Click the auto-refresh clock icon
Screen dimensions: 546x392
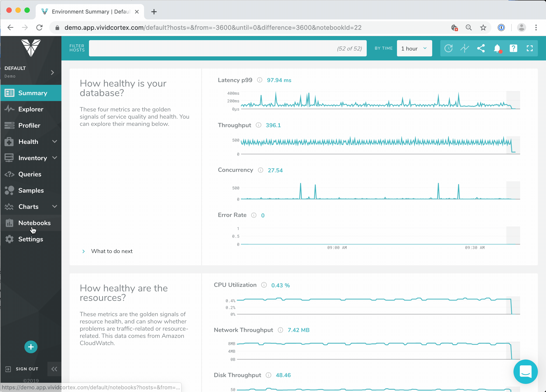click(448, 48)
